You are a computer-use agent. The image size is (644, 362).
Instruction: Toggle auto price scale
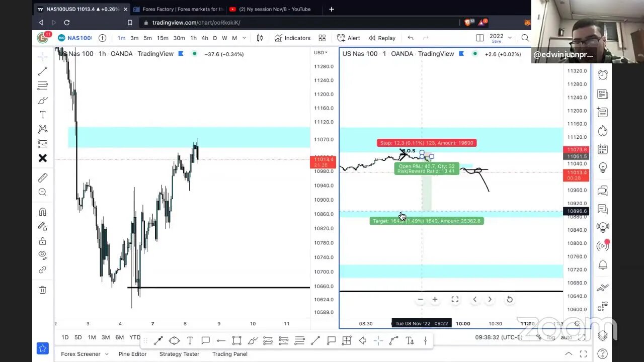click(x=567, y=337)
